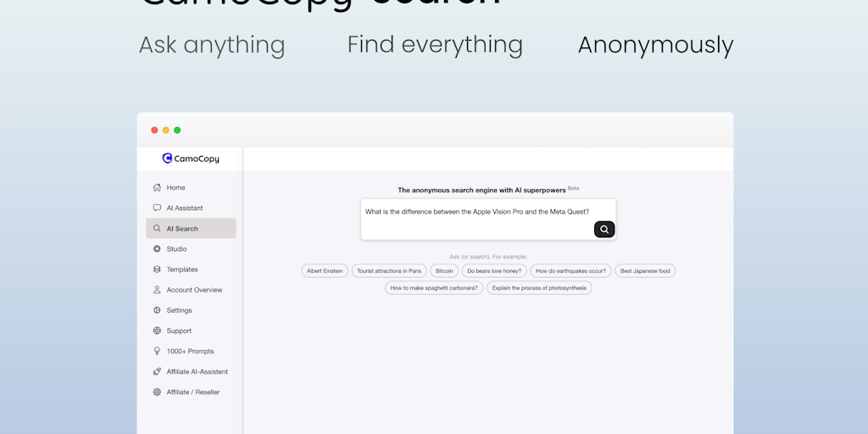
Task: Choose the Albert Einstein example chip
Action: 325,271
